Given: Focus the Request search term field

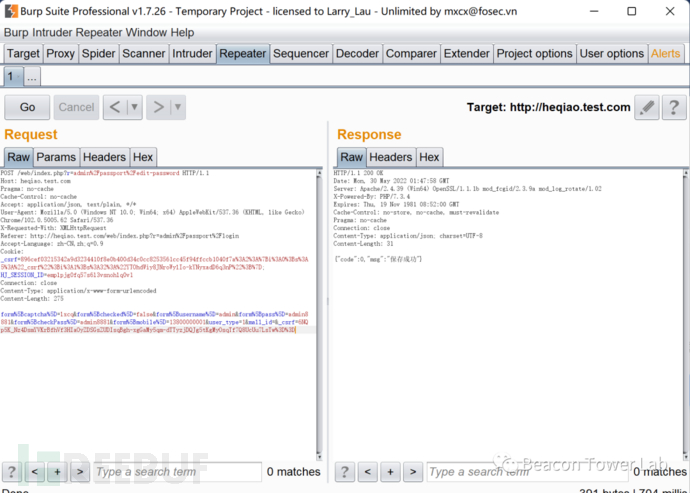Looking at the screenshot, I should pyautogui.click(x=177, y=472).
